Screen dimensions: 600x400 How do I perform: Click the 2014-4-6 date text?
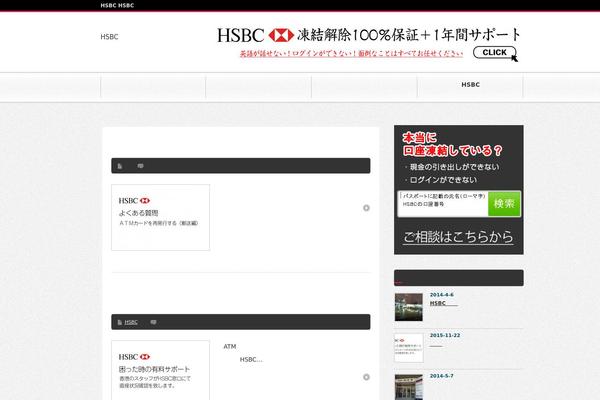coord(442,295)
